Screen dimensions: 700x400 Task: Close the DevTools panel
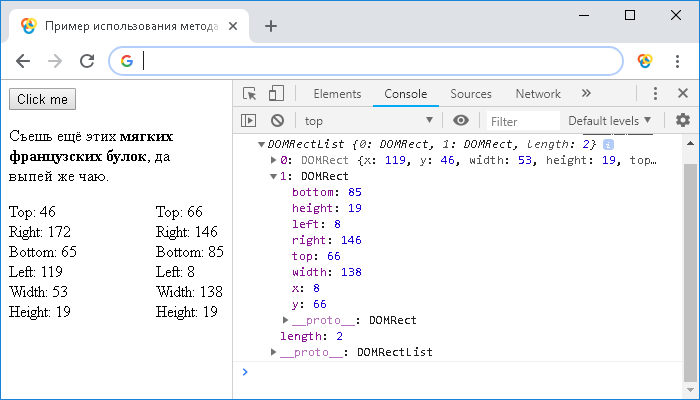(x=683, y=93)
